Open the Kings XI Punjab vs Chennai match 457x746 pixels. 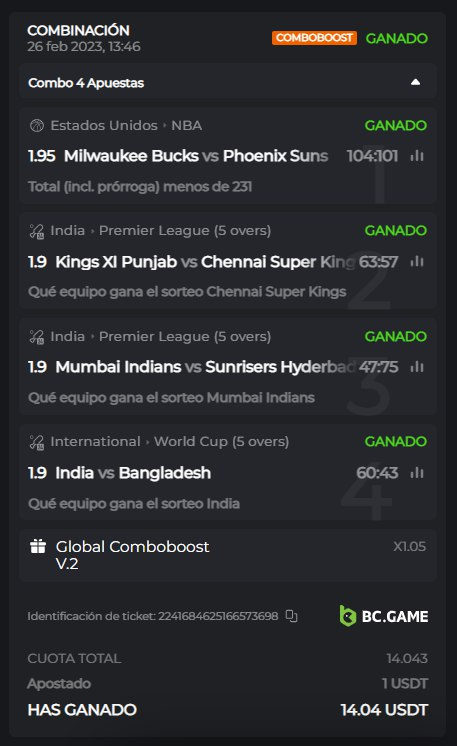pos(205,262)
